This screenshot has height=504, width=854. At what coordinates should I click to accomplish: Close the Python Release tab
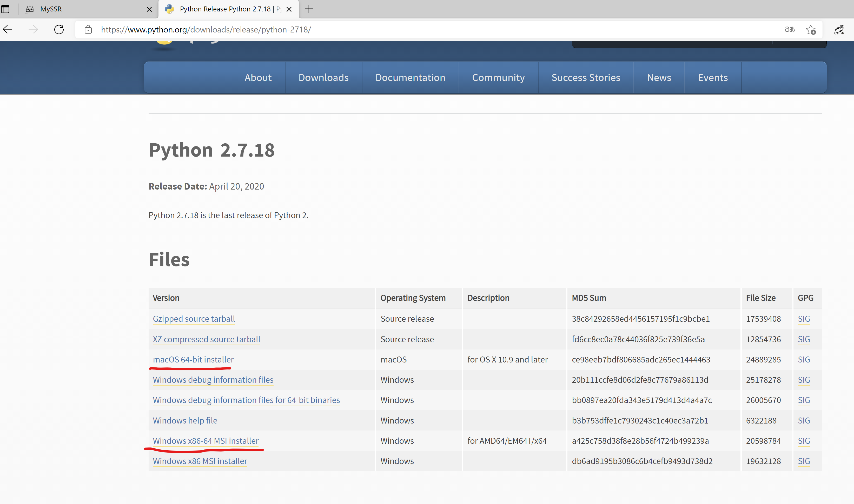click(289, 10)
